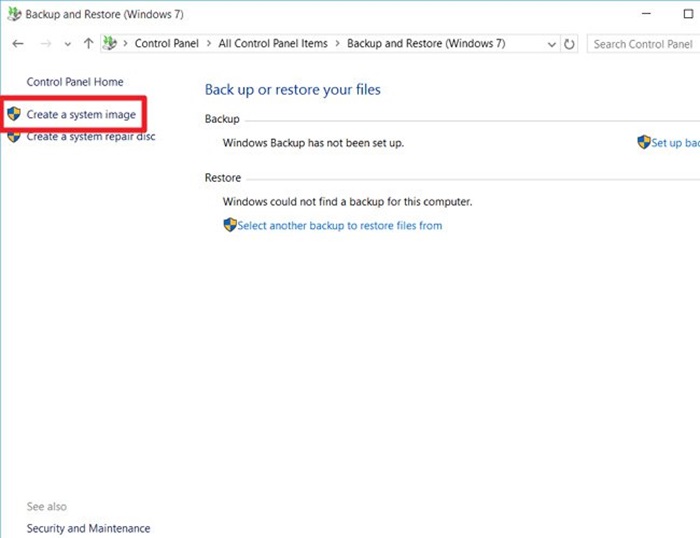Expand the address bar history dropdown

(552, 44)
